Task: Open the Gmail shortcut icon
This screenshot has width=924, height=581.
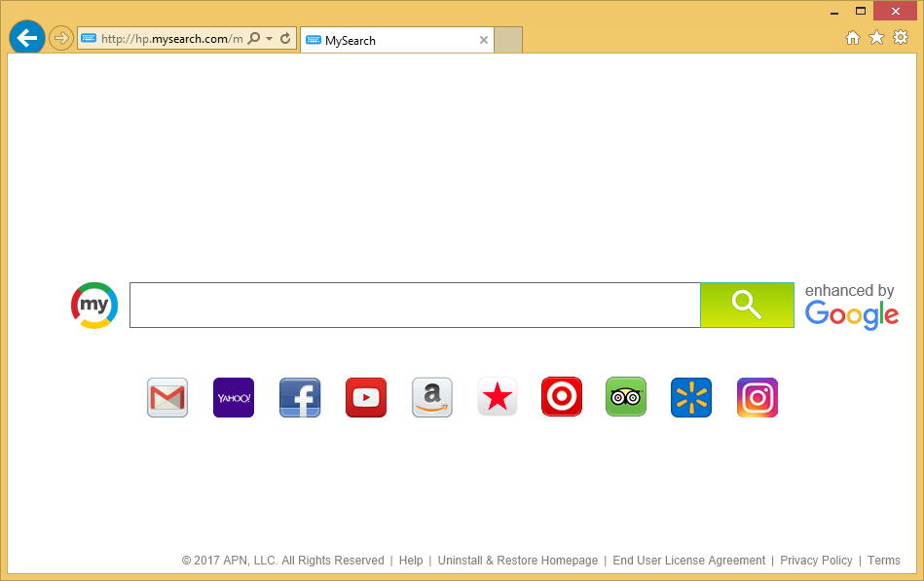Action: tap(167, 398)
